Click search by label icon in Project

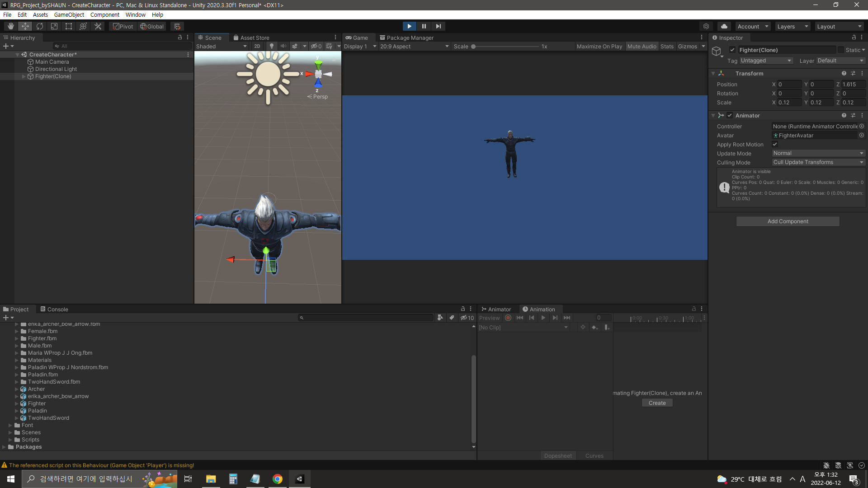[452, 318]
